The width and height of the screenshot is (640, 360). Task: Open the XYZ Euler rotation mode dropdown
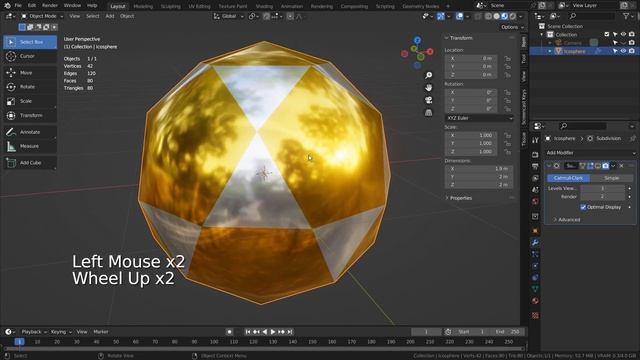(479, 118)
